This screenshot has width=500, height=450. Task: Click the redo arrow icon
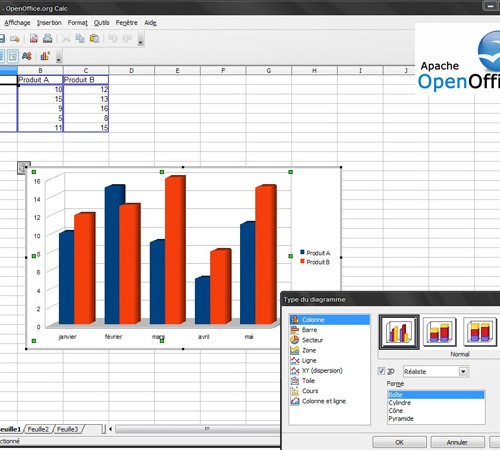point(127,39)
